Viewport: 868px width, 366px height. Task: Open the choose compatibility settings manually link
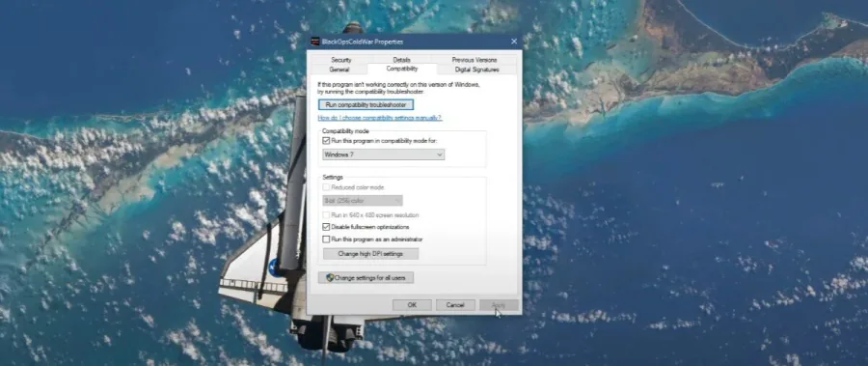[380, 118]
